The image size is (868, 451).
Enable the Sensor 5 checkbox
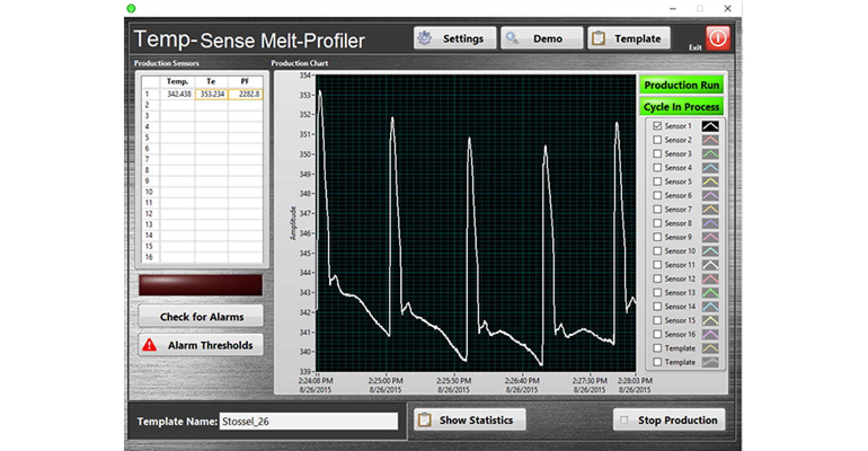(657, 182)
